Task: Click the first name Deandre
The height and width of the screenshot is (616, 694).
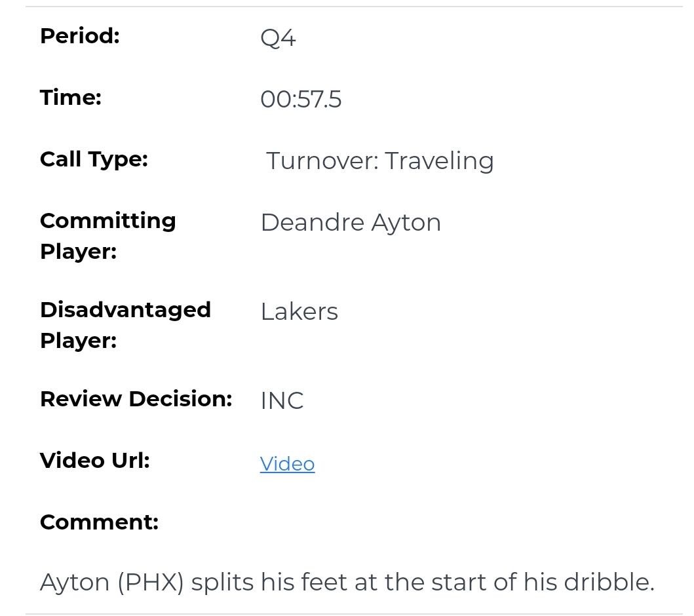Action: (x=313, y=223)
